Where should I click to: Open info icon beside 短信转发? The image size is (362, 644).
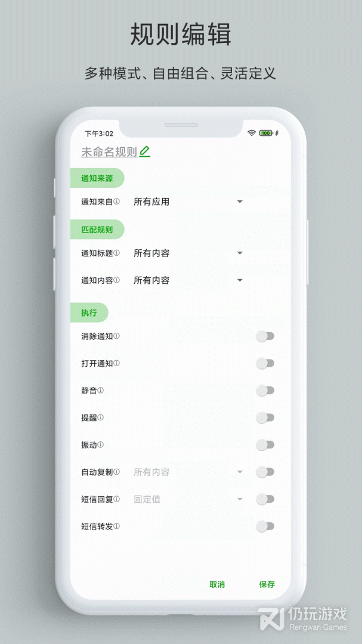(117, 526)
